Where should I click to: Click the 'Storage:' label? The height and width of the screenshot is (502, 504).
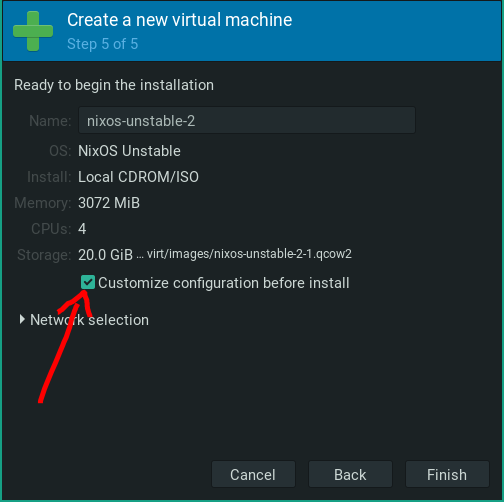[44, 255]
